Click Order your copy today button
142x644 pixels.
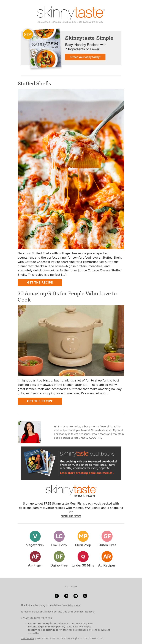[x=85, y=57]
